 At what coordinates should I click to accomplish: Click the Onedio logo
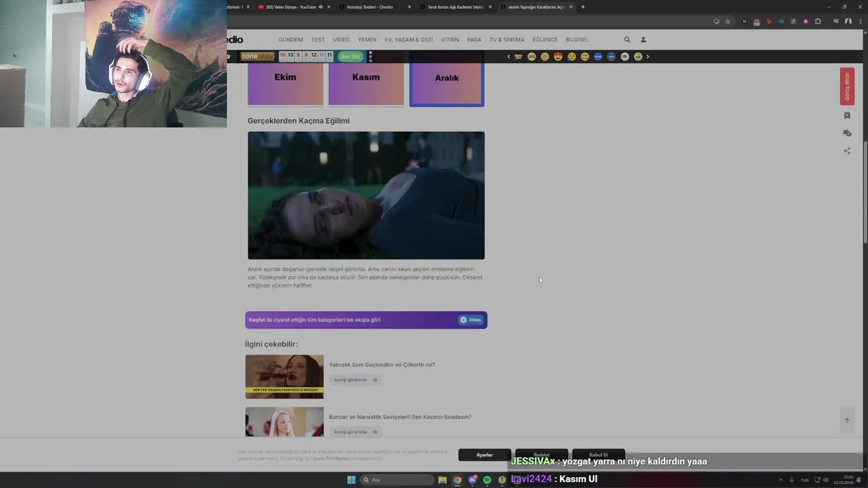pos(235,39)
